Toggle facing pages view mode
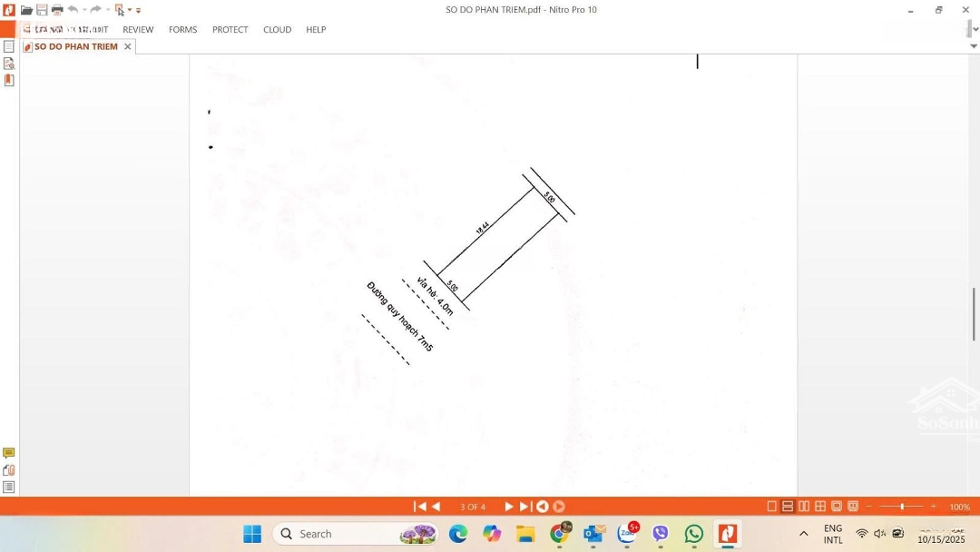Screen dimensions: 980x552 804,507
